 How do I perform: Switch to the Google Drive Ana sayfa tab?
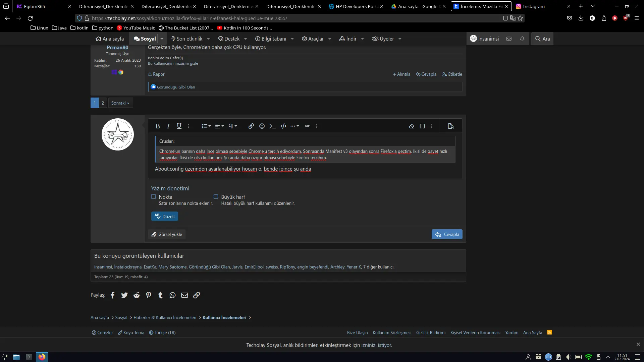tap(419, 6)
